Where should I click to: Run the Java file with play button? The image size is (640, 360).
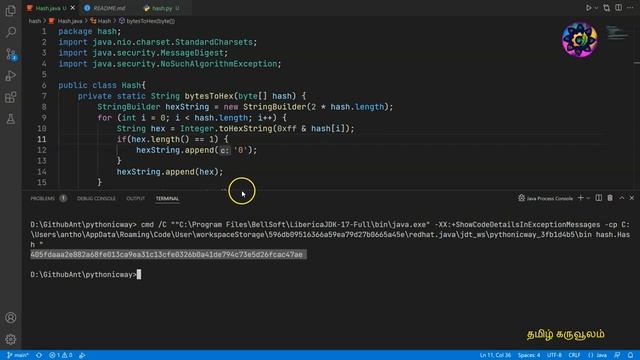pyautogui.click(x=588, y=8)
